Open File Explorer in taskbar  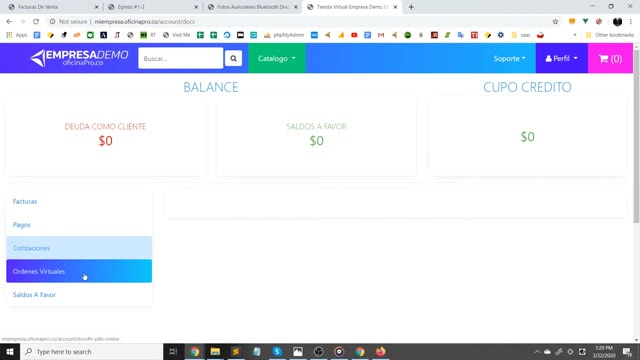click(x=215, y=351)
